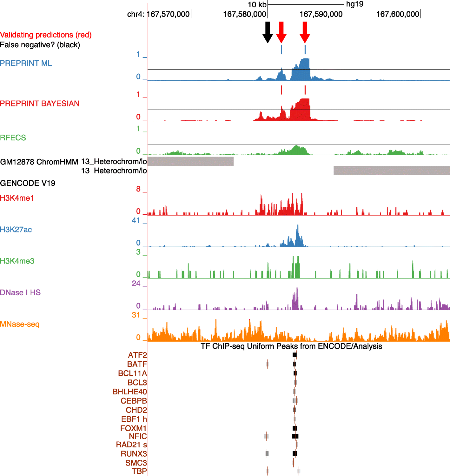The image size is (450, 476).
Task: Click the chr4: chromosome label
Action: (x=136, y=14)
